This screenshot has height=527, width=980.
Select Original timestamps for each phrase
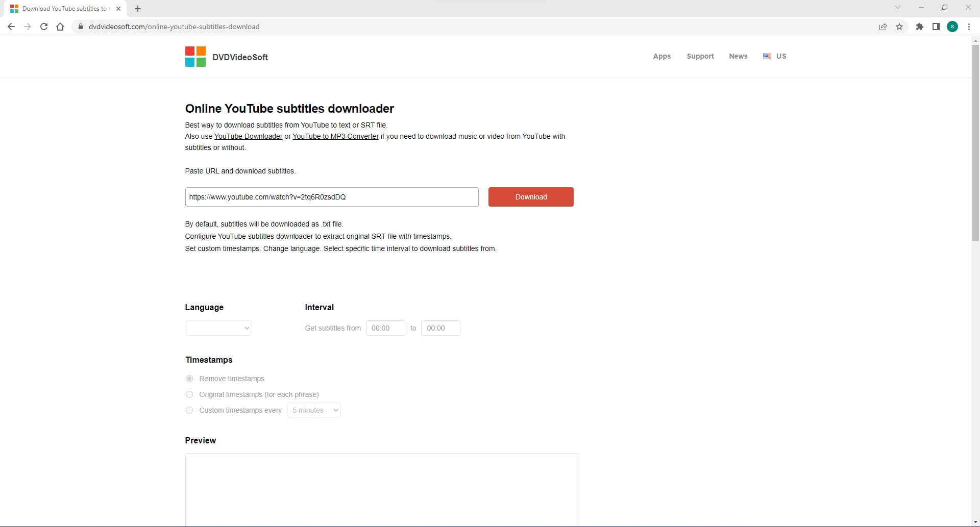[x=189, y=394]
